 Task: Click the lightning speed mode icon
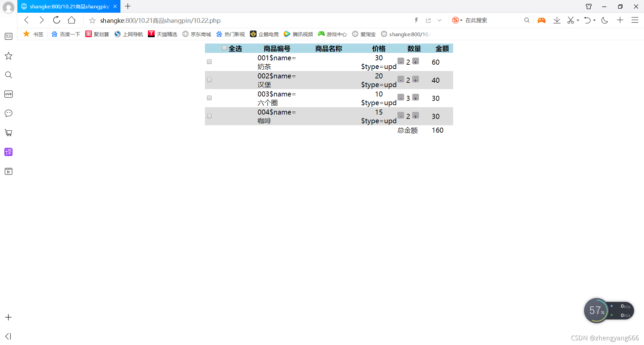tap(416, 20)
